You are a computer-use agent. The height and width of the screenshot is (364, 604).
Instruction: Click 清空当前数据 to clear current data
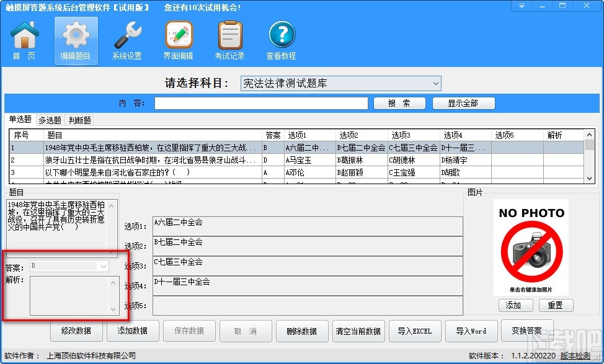click(x=358, y=331)
